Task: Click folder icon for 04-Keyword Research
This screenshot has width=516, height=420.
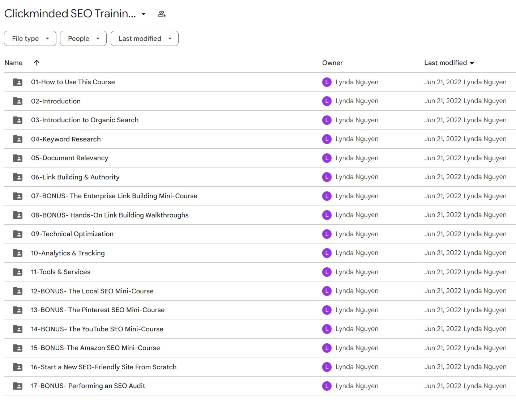Action: click(18, 139)
